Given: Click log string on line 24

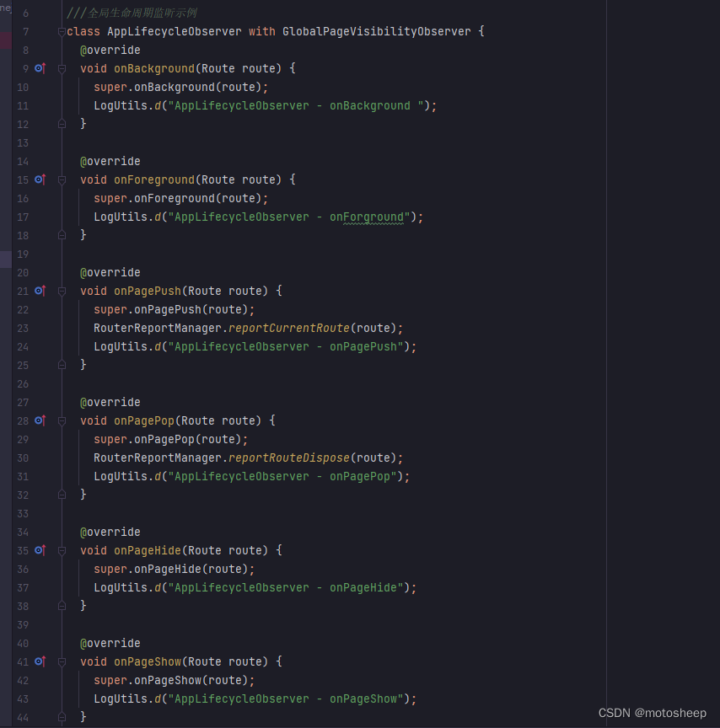Looking at the screenshot, I should 286,347.
